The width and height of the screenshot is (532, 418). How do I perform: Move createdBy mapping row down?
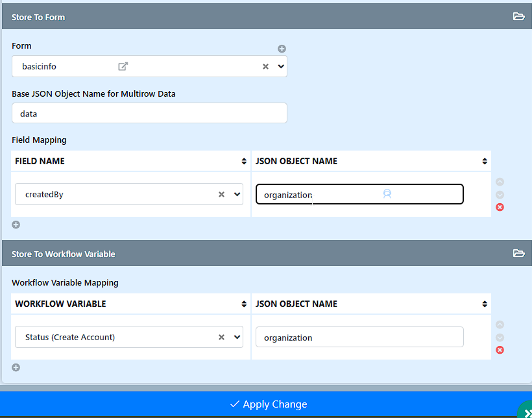500,195
